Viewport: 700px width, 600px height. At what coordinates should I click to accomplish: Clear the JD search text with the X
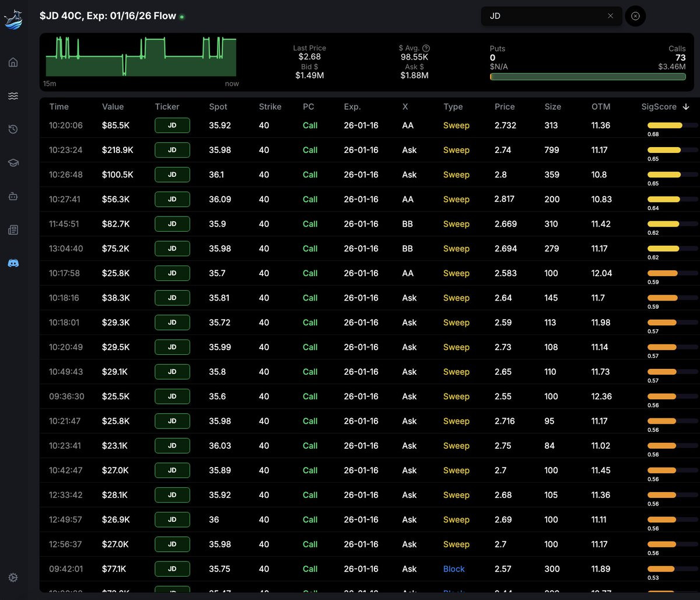610,16
